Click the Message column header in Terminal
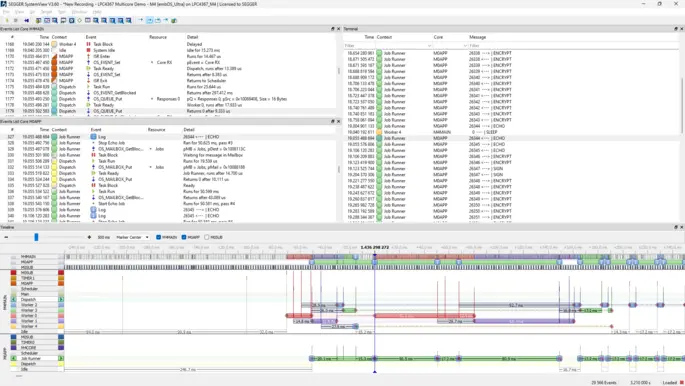The width and height of the screenshot is (685, 386). [477, 37]
